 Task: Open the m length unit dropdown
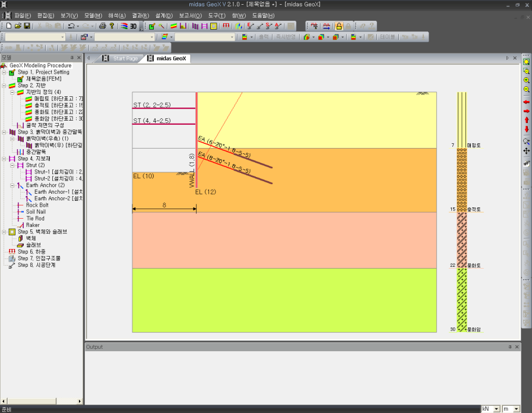pos(515,409)
